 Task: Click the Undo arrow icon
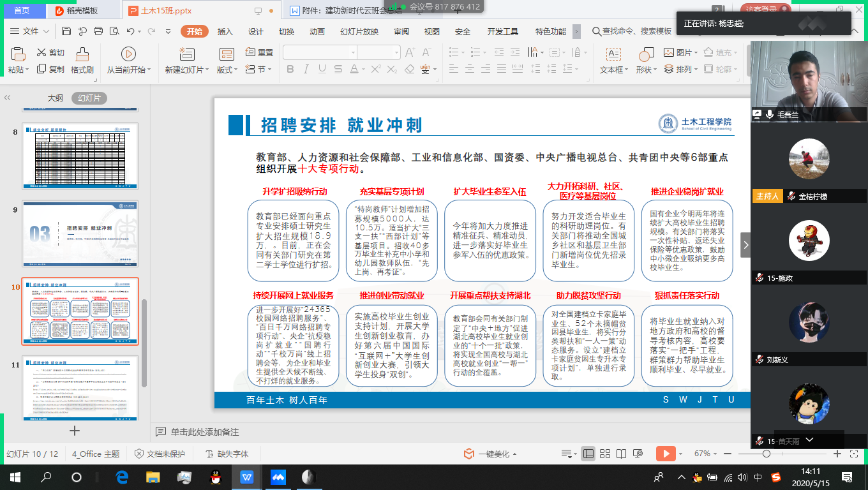pos(131,31)
